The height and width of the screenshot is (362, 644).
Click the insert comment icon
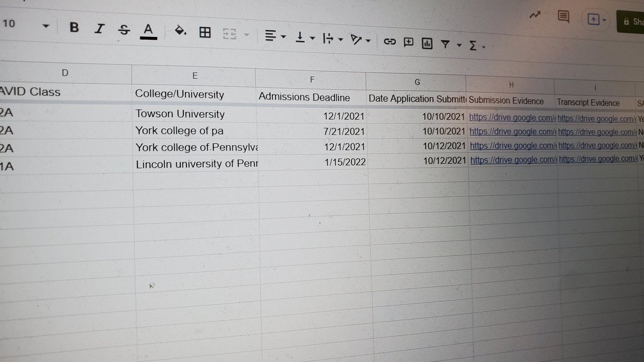tap(408, 42)
